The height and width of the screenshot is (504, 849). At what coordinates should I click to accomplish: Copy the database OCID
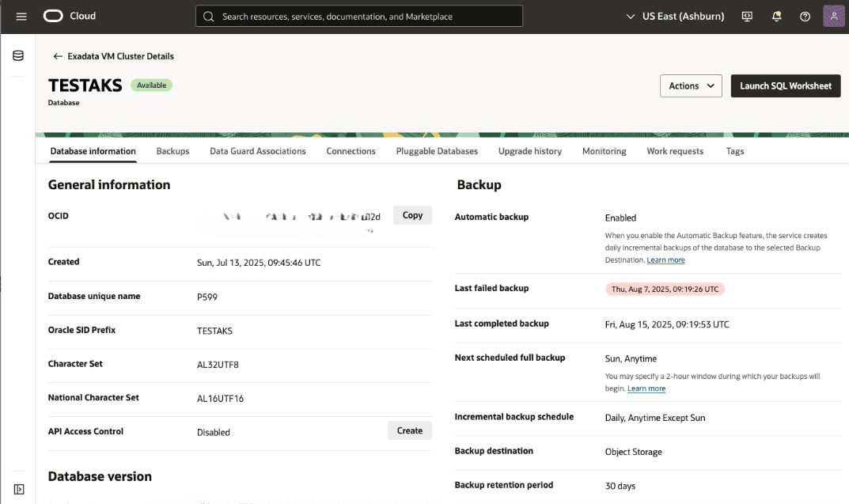[x=412, y=214]
